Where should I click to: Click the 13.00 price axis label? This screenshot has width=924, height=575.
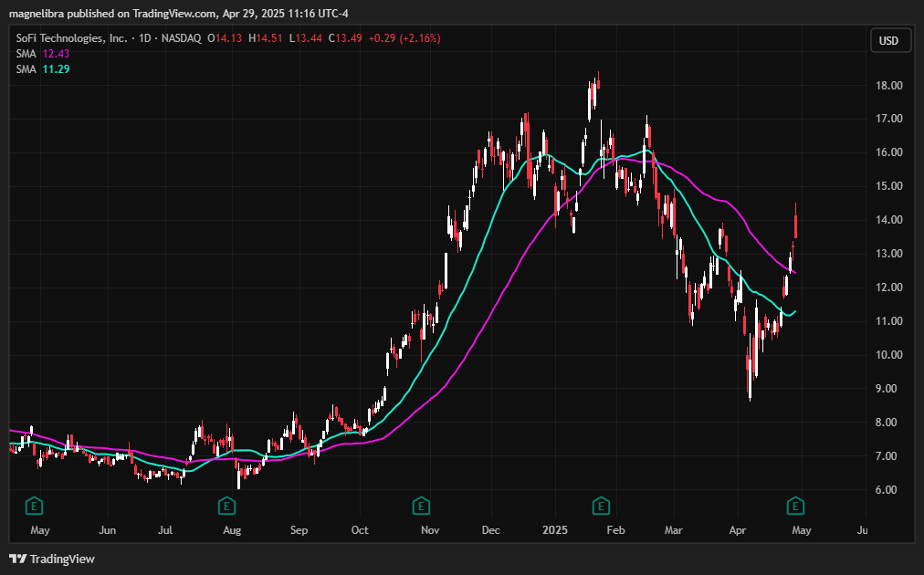click(888, 254)
